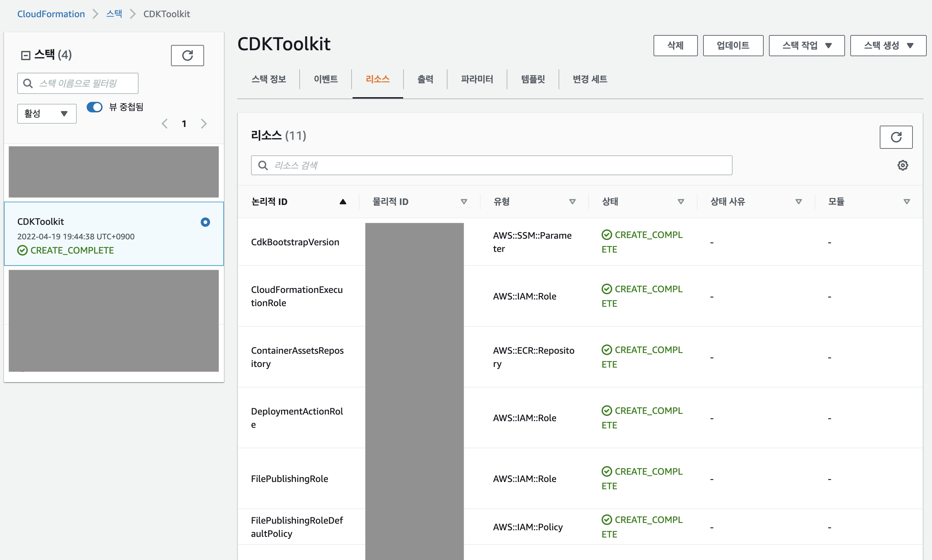Screen dimensions: 932x560
Task: Sort by logical ID column arrow
Action: coord(342,202)
